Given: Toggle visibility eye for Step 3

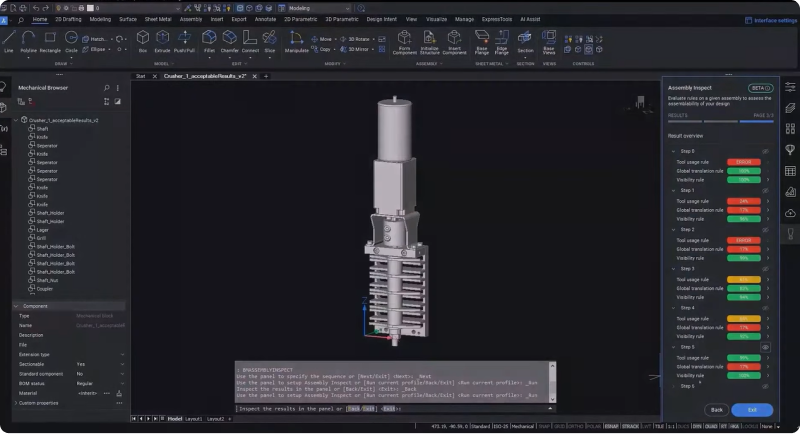Looking at the screenshot, I should pyautogui.click(x=765, y=269).
